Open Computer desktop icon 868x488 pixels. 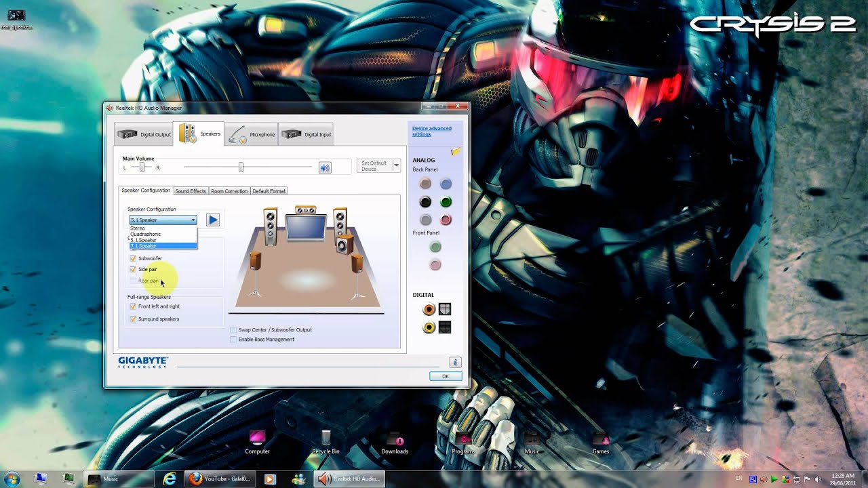pyautogui.click(x=257, y=443)
